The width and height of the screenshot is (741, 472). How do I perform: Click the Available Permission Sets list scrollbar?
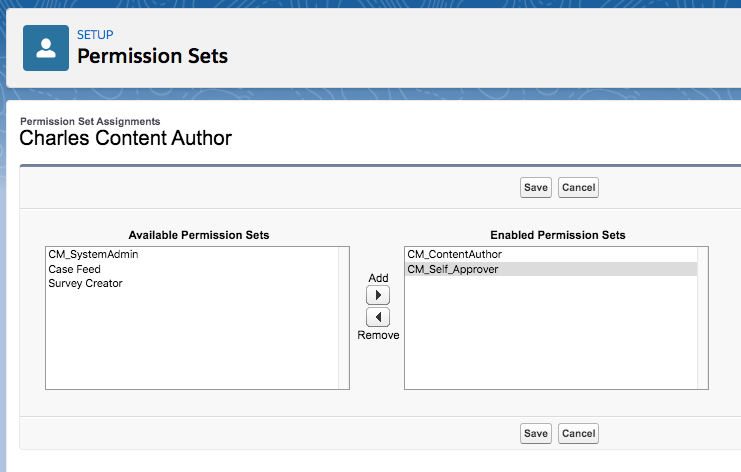(344, 317)
